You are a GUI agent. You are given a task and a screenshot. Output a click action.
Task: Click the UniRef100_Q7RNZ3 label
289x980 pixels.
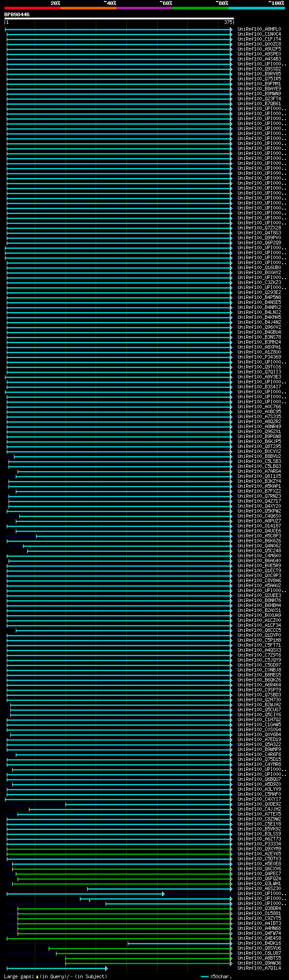(x=259, y=496)
